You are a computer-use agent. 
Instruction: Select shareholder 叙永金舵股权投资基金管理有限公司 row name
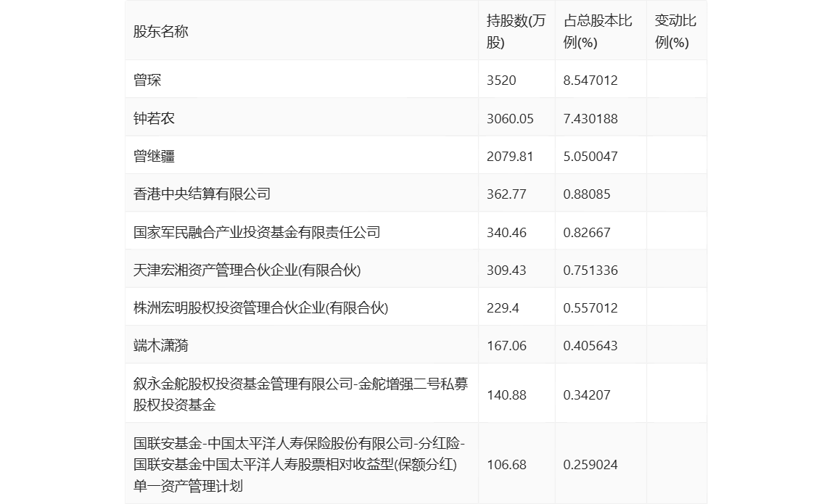click(x=301, y=394)
